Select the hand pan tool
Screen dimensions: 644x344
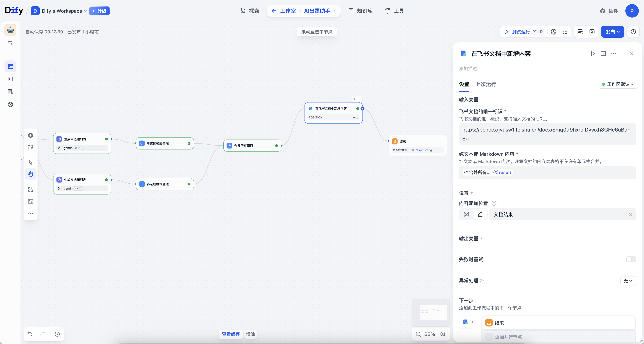click(31, 174)
